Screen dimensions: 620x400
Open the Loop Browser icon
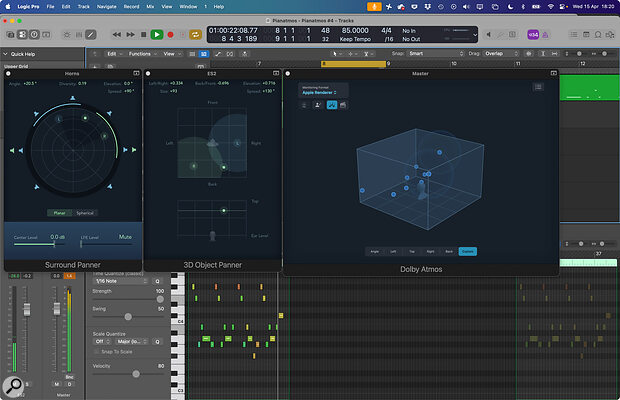598,35
